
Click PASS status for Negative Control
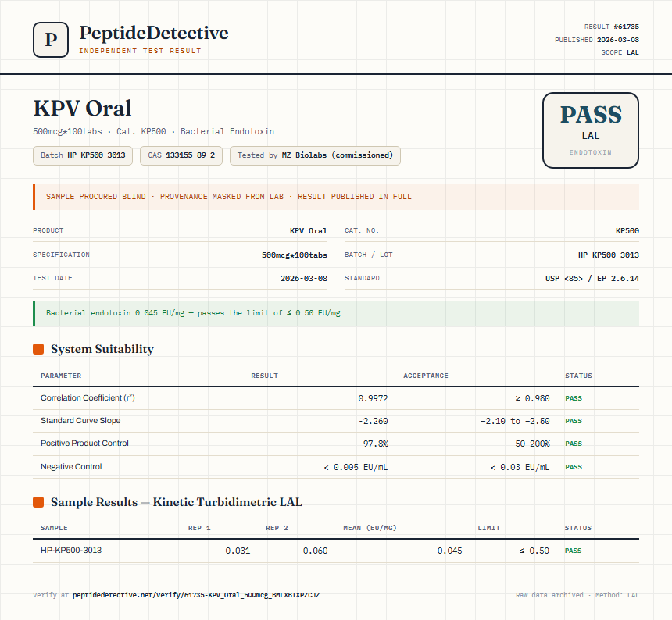[x=574, y=468]
